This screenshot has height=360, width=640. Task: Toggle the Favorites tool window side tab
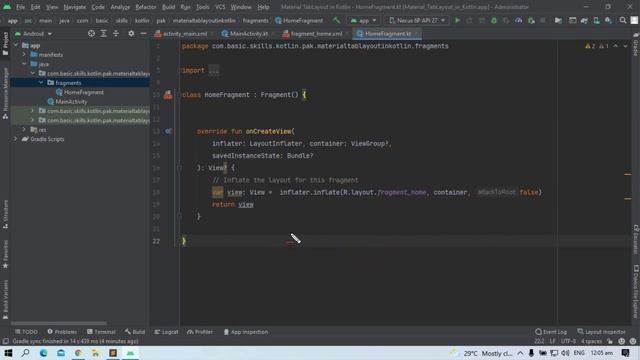pyautogui.click(x=5, y=254)
